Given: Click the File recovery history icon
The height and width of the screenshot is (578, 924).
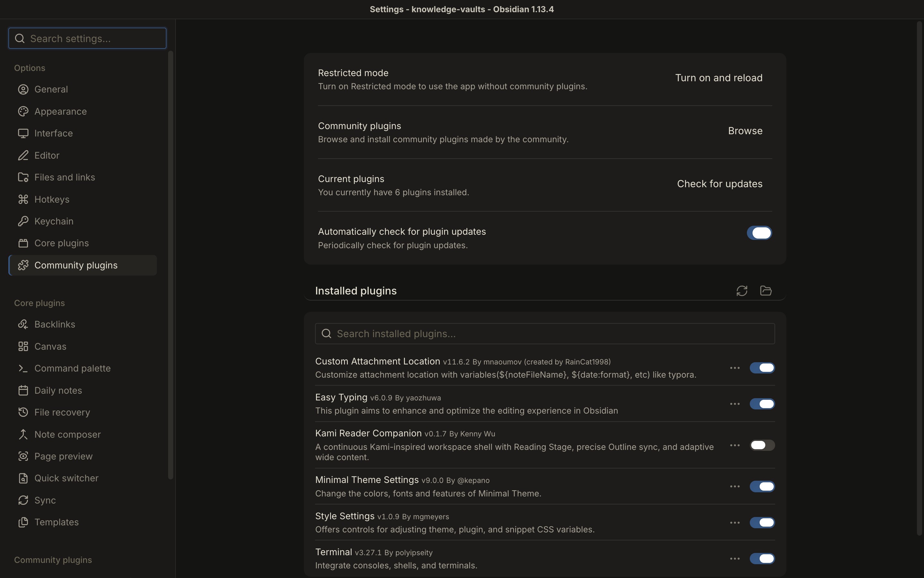Looking at the screenshot, I should [x=23, y=413].
